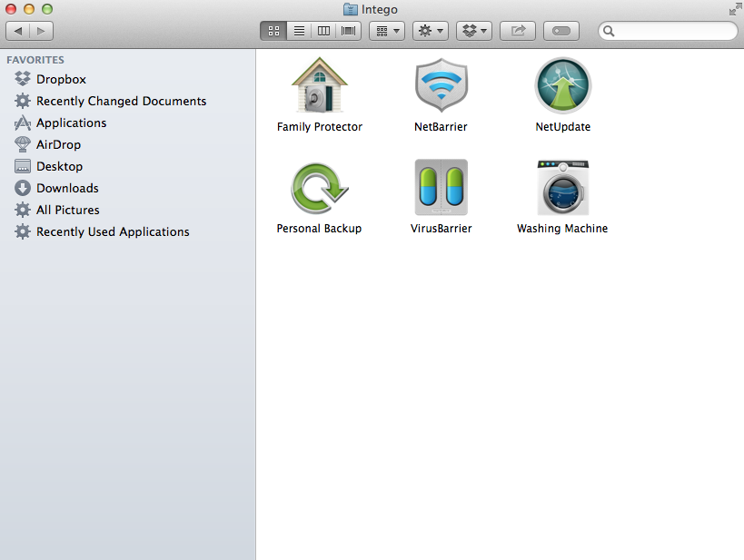Viewport: 744px width, 560px height.
Task: Enter full screen with corner arrows
Action: 735,9
